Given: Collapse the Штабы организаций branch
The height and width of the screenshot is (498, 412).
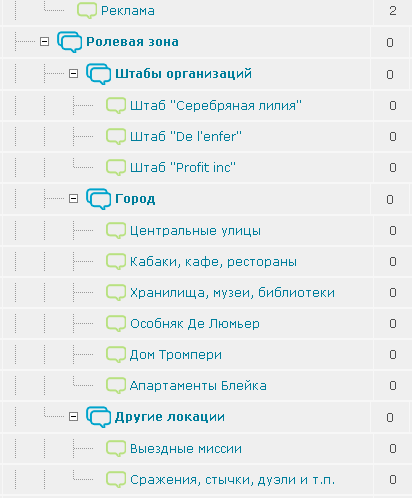Looking at the screenshot, I should (x=73, y=74).
